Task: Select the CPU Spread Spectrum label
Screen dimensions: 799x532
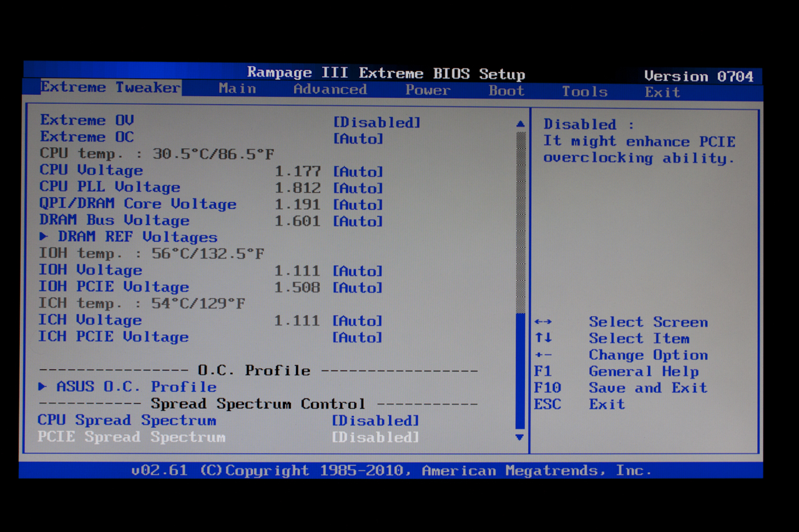Action: [127, 420]
